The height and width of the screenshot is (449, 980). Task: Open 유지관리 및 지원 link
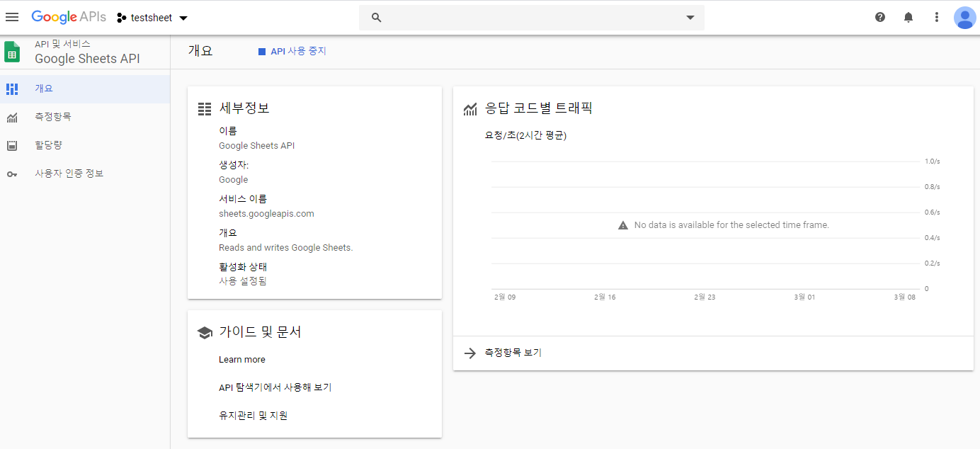pyautogui.click(x=253, y=416)
